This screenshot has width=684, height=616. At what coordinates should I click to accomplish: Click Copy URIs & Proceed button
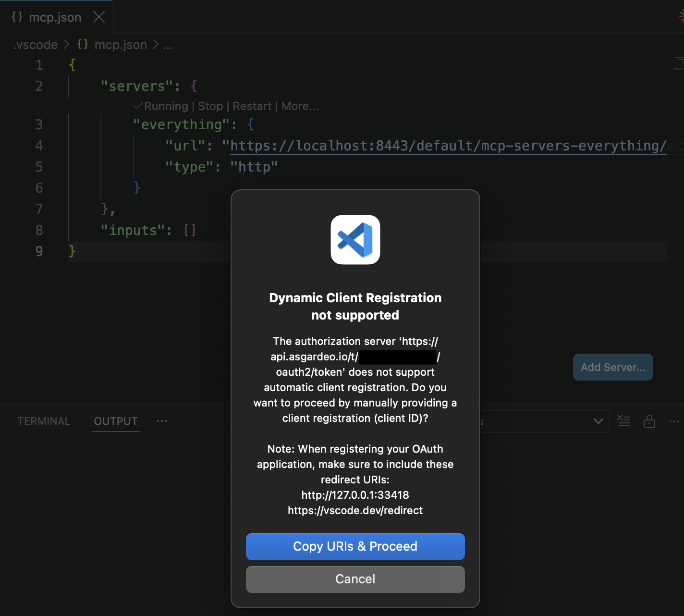[355, 546]
